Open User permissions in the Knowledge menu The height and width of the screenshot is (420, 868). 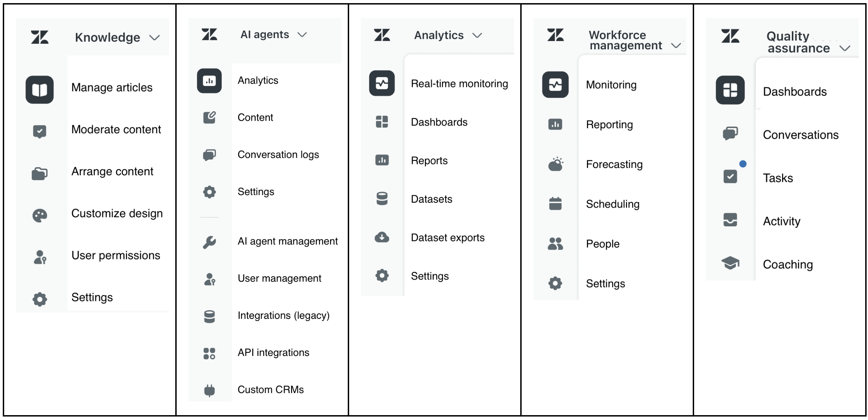116,256
